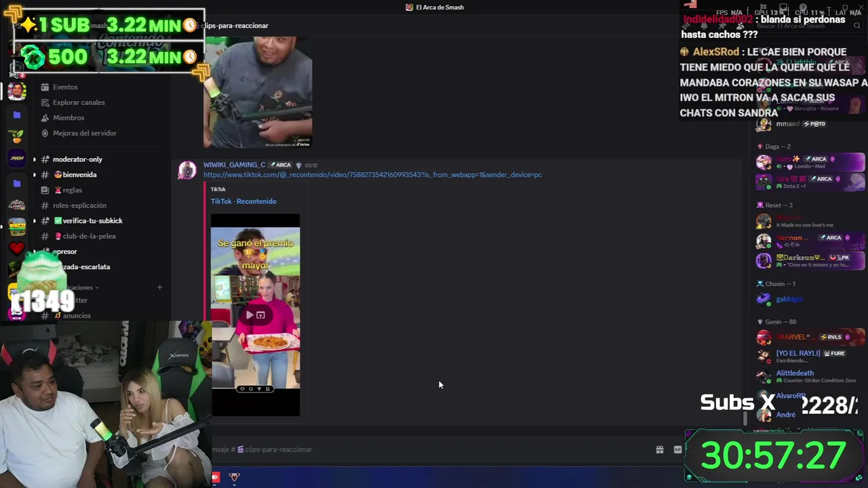Collapse the Chunin role group
This screenshot has width=868, height=488.
coord(780,284)
